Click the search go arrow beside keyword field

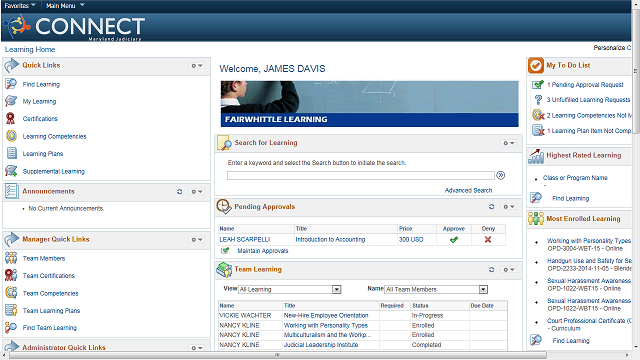[500, 175]
